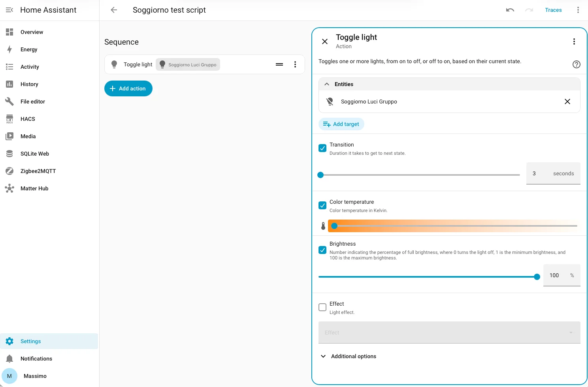Open Overview in the sidebar

[x=49, y=32]
